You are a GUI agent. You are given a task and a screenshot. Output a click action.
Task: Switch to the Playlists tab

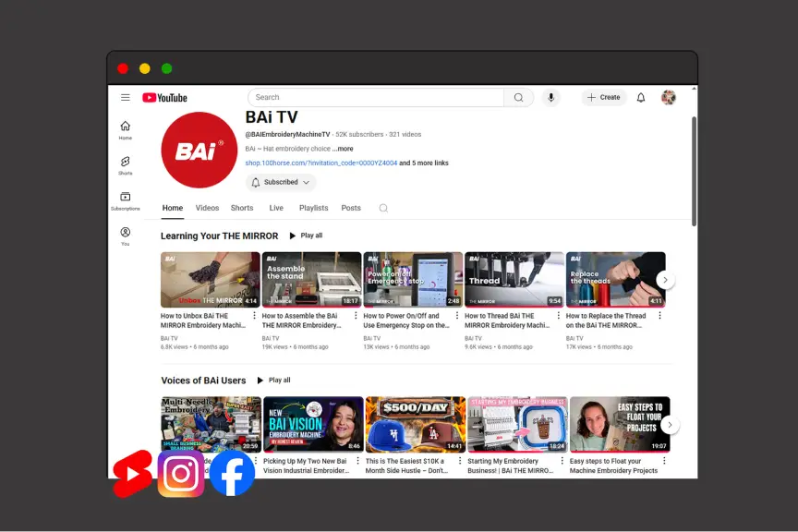pos(313,209)
